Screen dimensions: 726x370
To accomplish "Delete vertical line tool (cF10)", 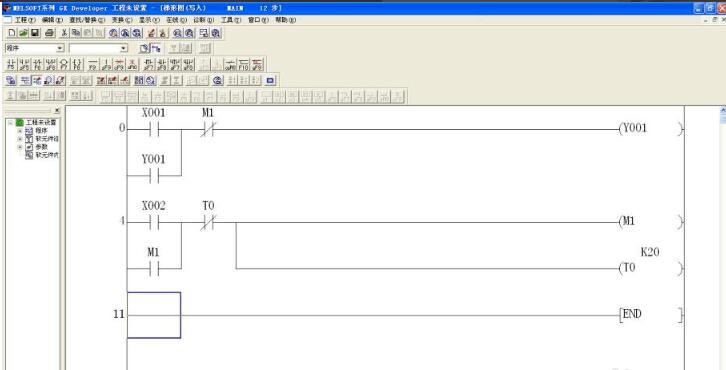I will (x=132, y=64).
